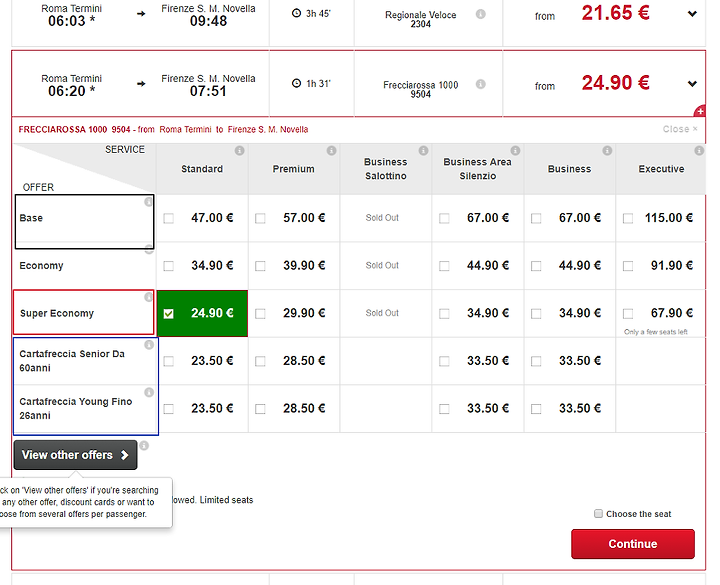Image resolution: width=720 pixels, height=585 pixels.
Task: Check Base Business 67.00 € checkbox
Action: pyautogui.click(x=536, y=218)
